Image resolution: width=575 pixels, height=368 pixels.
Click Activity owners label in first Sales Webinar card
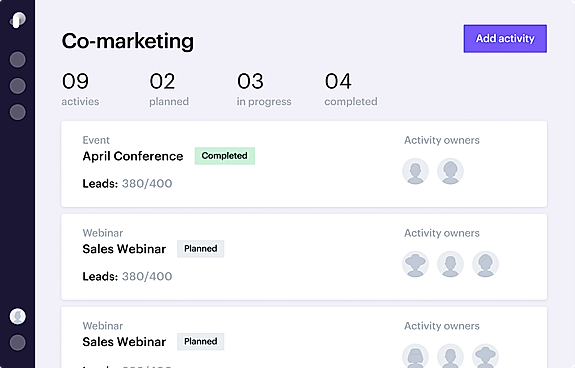442,233
